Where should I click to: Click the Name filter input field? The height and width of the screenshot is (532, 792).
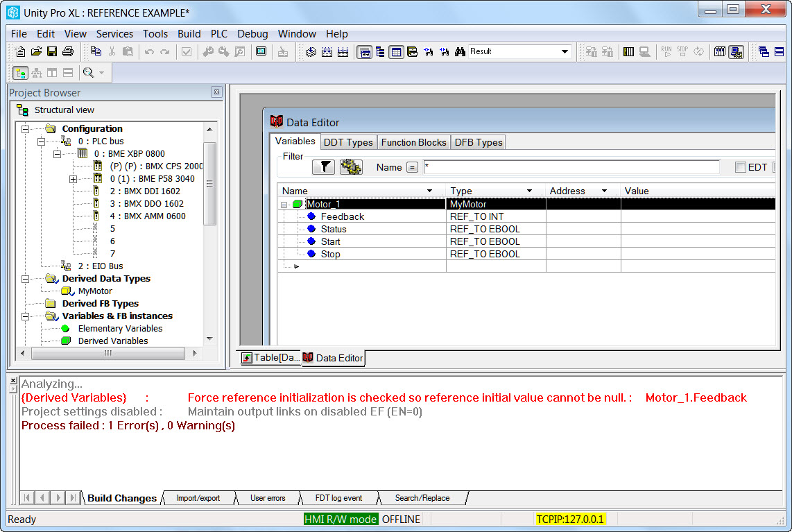[571, 167]
